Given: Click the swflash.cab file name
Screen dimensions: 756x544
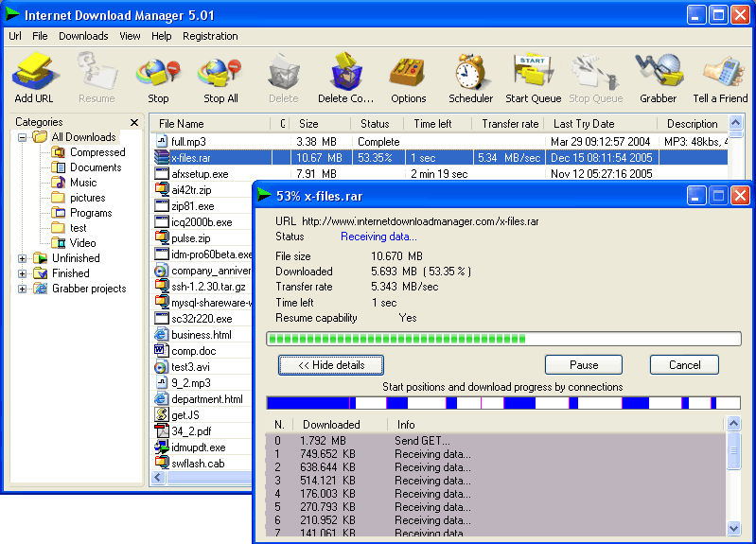Looking at the screenshot, I should point(198,464).
